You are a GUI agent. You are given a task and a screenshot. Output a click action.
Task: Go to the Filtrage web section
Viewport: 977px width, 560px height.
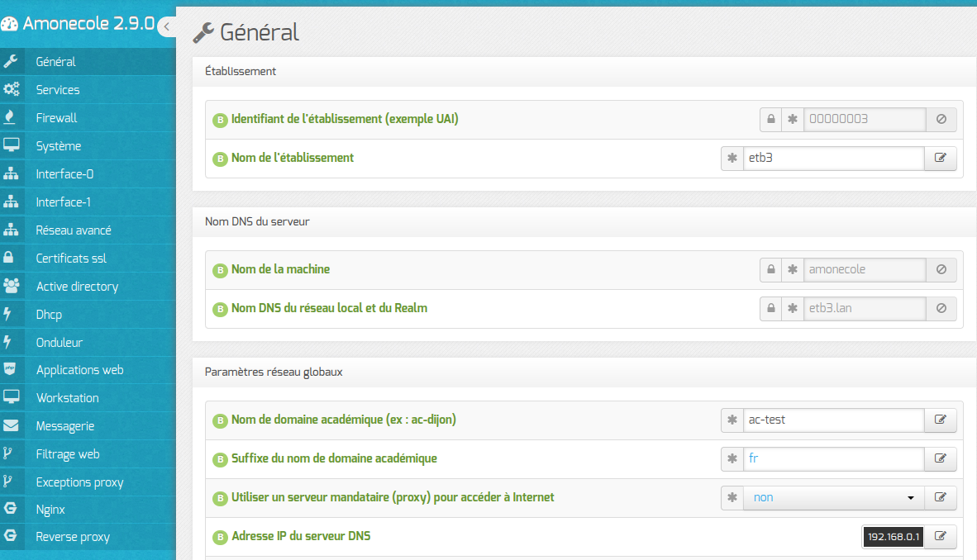(68, 454)
